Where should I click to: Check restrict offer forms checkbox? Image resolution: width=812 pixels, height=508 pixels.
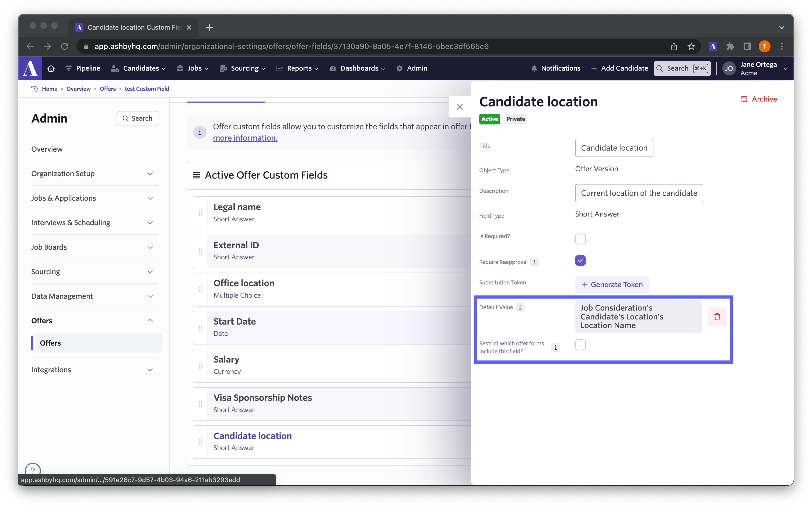pos(580,345)
